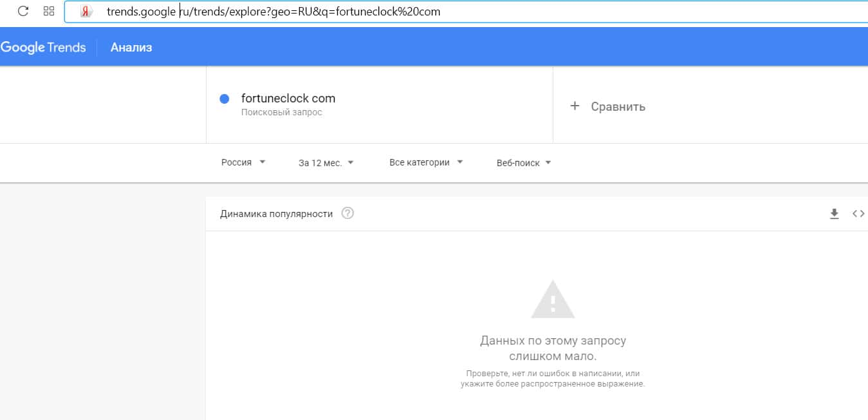Expand the Все категории dropdown
This screenshot has height=420, width=868.
pos(426,163)
